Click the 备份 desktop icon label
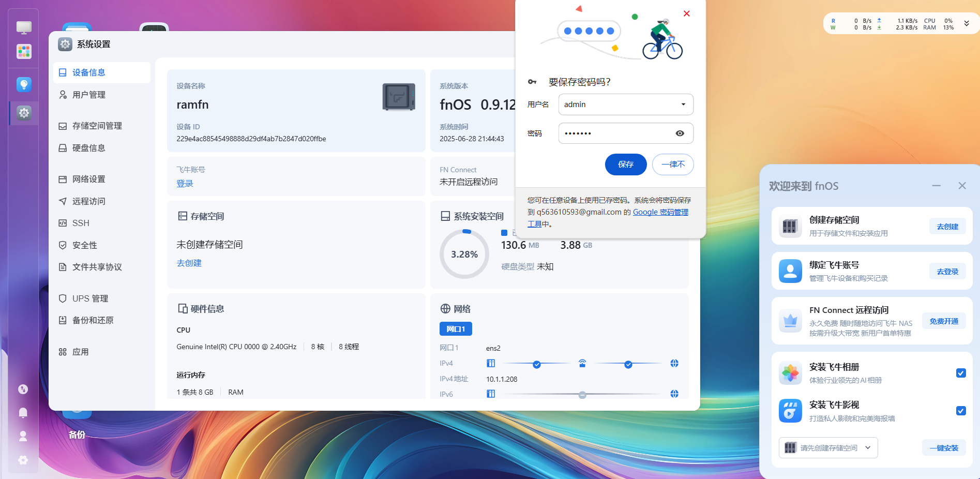 coord(77,435)
